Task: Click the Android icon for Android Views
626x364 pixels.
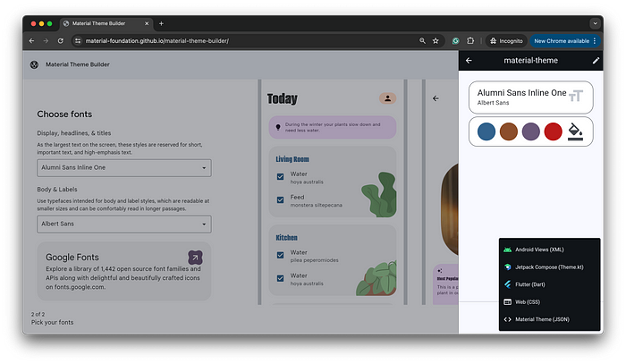Action: pyautogui.click(x=507, y=250)
